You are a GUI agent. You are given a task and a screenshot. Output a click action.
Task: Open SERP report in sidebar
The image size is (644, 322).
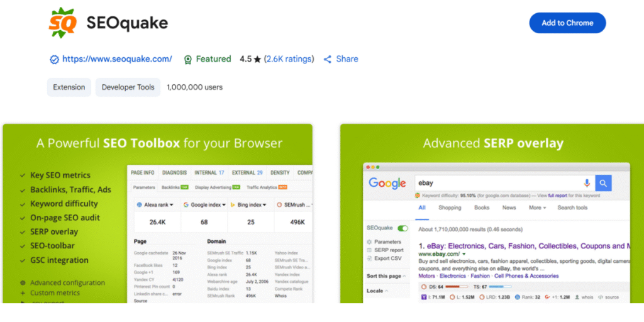[x=389, y=250]
